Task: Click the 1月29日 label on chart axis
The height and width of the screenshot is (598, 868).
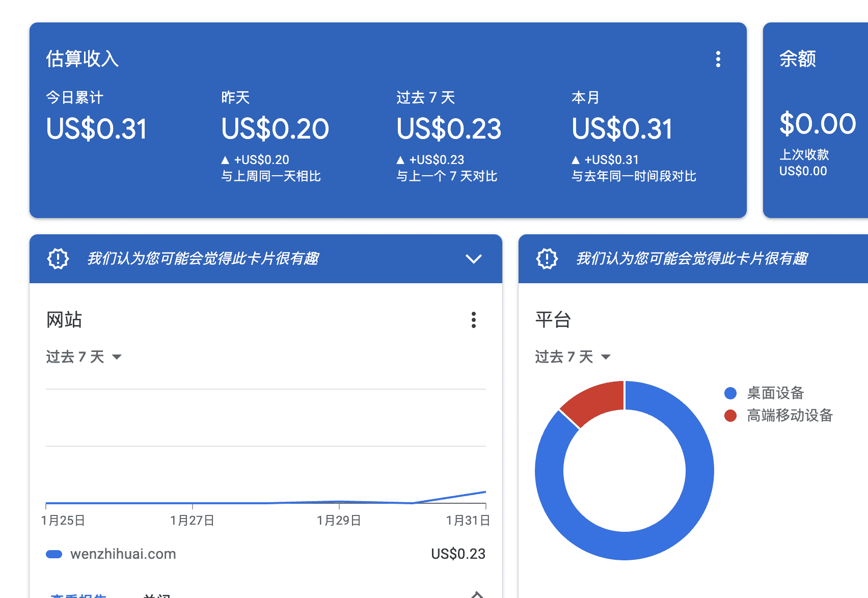Action: [x=339, y=521]
